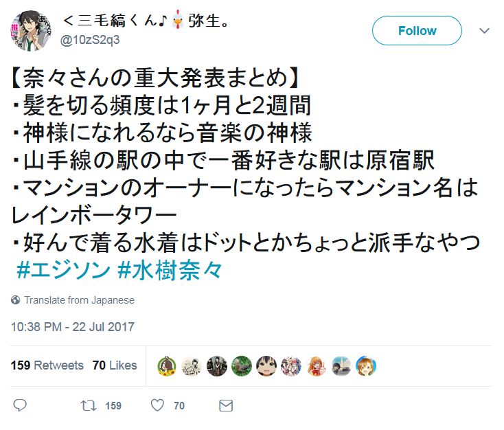Click the retweet arrows icon
Screen dimensions: 504x430
tap(89, 405)
